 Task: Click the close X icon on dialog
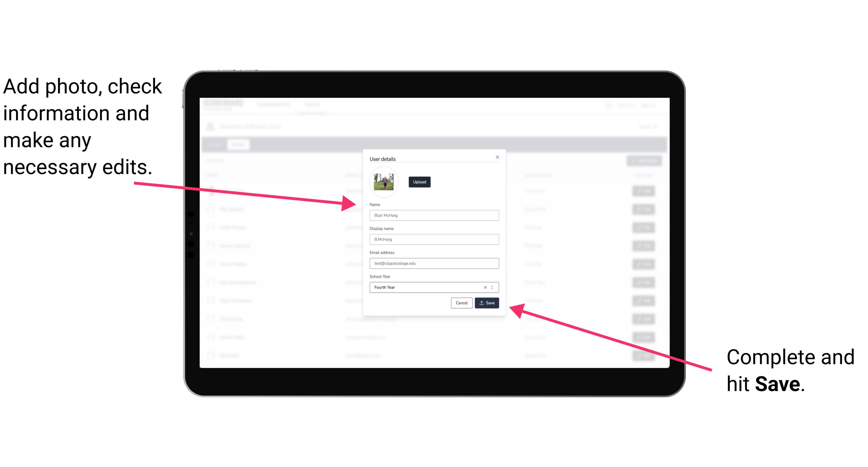point(498,157)
